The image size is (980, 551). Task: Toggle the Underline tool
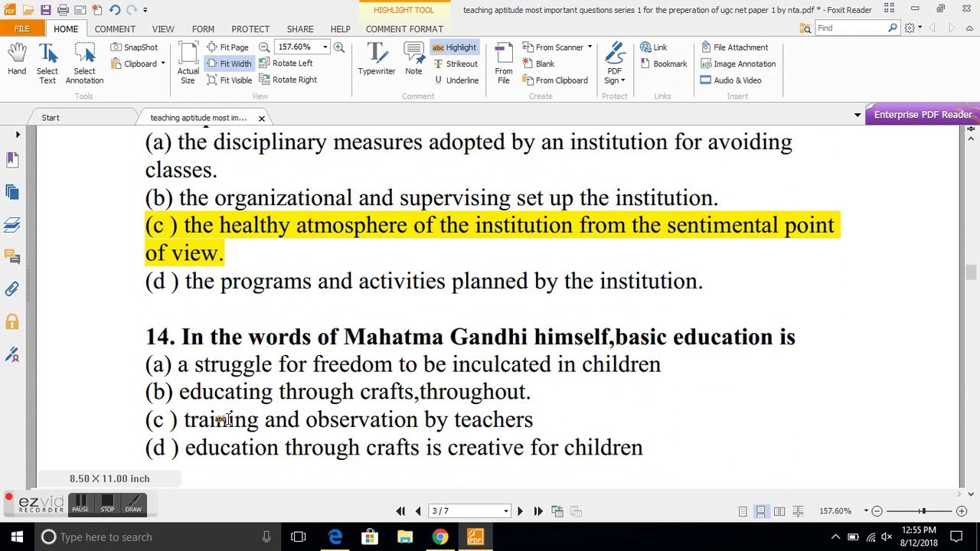coord(456,80)
